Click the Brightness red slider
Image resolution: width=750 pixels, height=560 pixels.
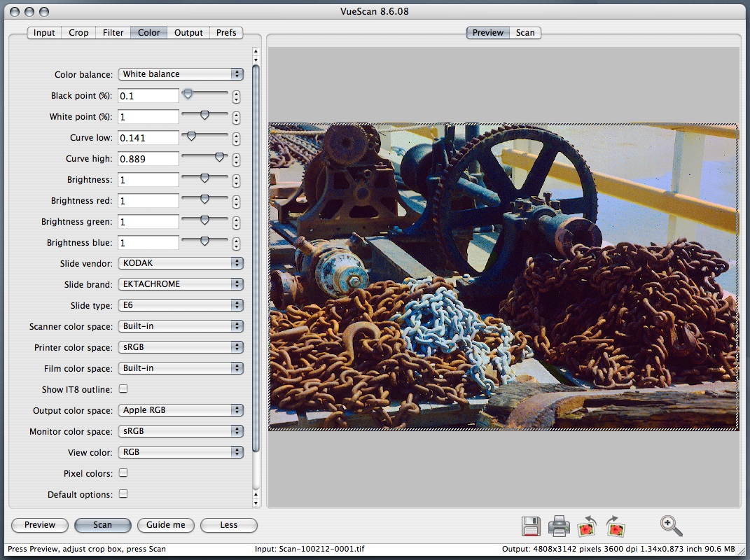pyautogui.click(x=204, y=200)
